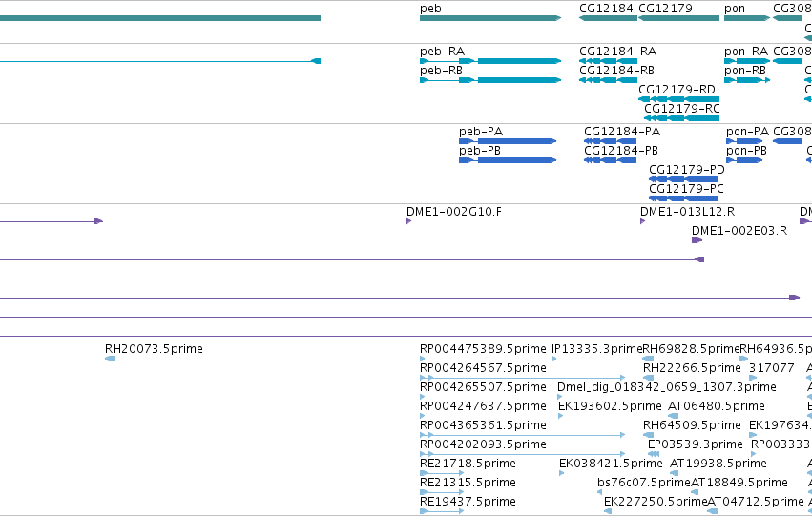
Task: Click protein CG12184-PB
Action: pyautogui.click(x=610, y=160)
